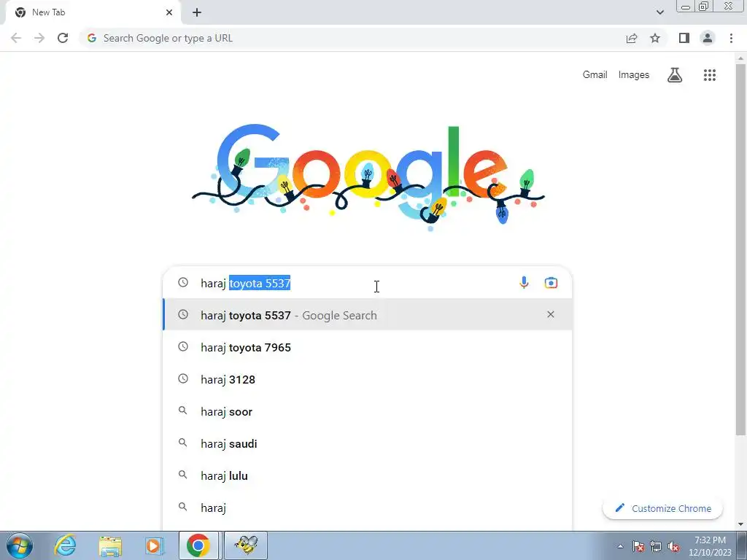The width and height of the screenshot is (747, 560).
Task: Open Google Images link
Action: click(x=634, y=75)
